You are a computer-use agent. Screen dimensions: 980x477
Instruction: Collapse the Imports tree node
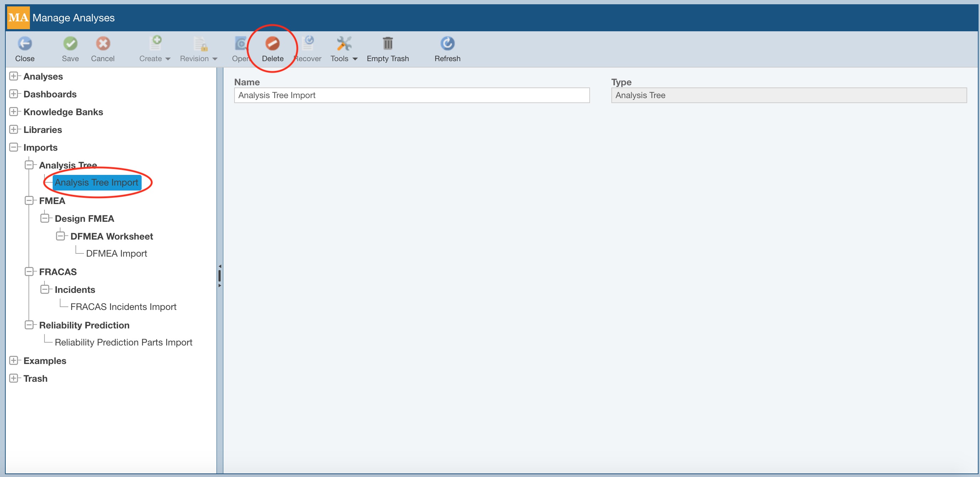14,147
